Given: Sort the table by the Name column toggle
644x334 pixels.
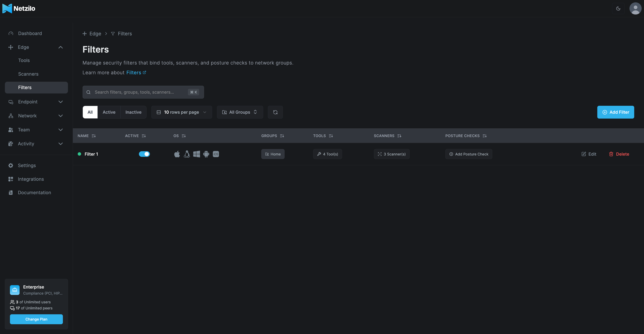Looking at the screenshot, I should point(94,136).
